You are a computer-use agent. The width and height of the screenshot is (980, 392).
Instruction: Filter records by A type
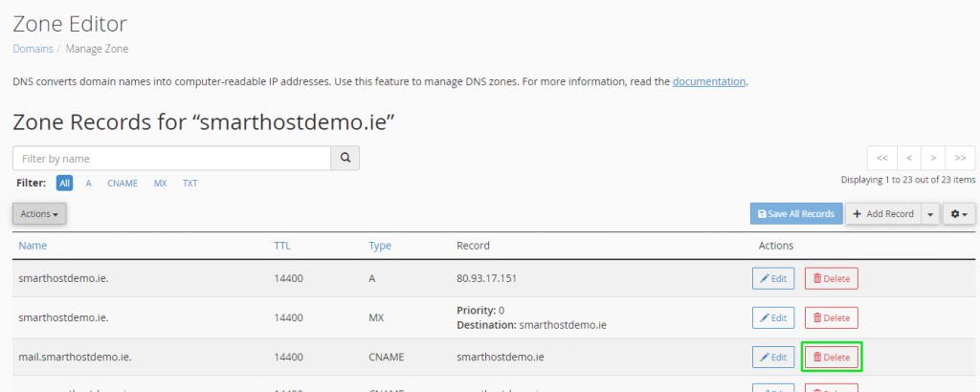[89, 184]
